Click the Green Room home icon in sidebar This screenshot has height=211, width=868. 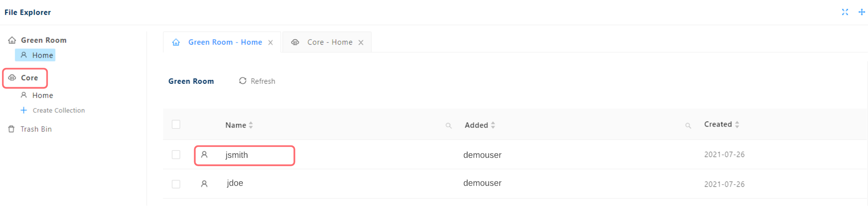pyautogui.click(x=12, y=40)
